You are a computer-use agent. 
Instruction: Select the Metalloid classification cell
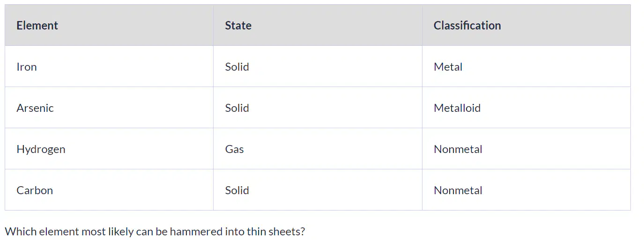point(526,108)
